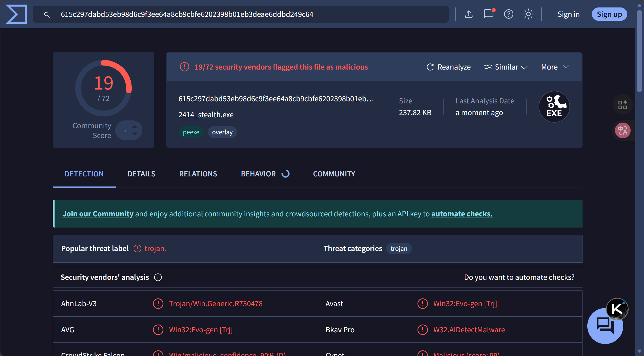
Task: Follow the Join our Community link
Action: (x=98, y=214)
